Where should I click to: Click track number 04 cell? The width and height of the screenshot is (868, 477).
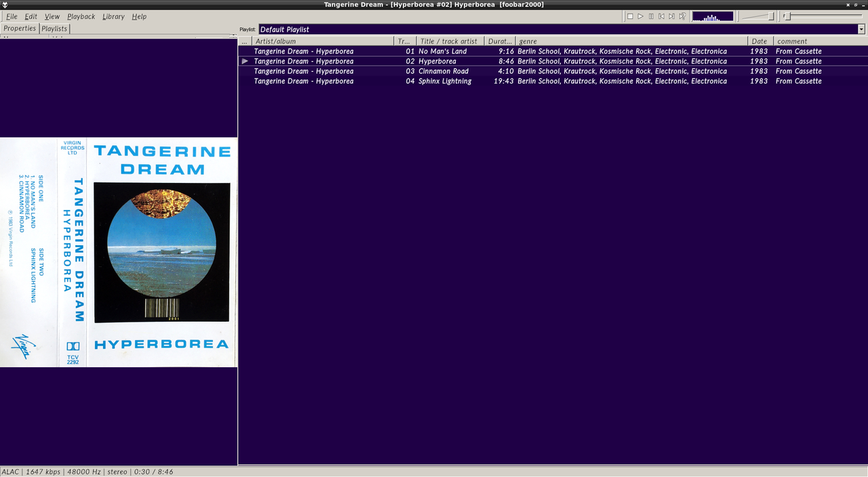point(410,81)
